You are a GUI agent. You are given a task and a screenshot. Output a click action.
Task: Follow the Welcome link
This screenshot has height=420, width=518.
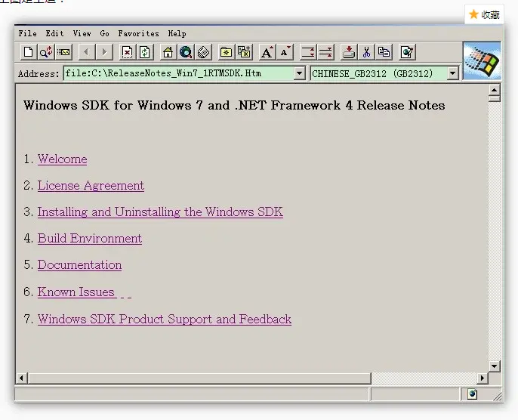(x=63, y=159)
